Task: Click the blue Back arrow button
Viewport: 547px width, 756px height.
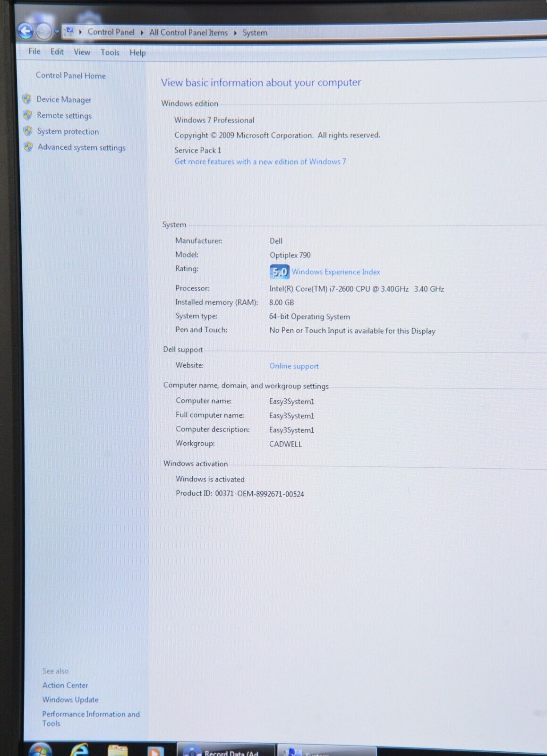Action: (26, 31)
